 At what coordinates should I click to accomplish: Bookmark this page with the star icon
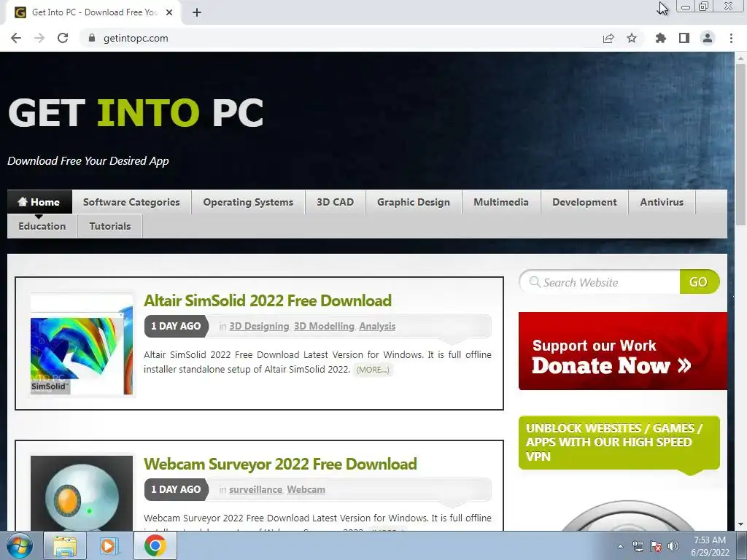point(632,38)
